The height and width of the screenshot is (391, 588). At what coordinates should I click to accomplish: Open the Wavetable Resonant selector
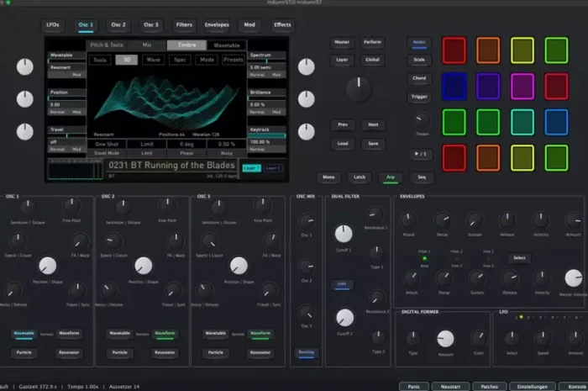click(67, 67)
